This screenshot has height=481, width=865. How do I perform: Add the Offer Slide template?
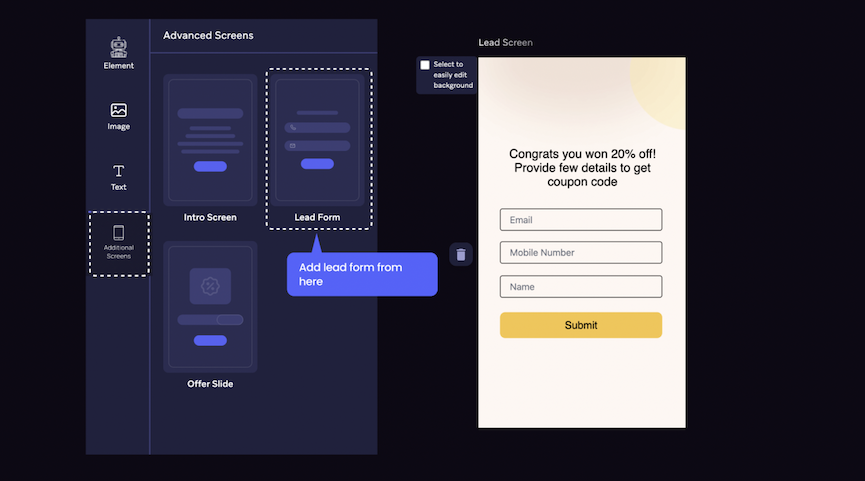coord(210,307)
